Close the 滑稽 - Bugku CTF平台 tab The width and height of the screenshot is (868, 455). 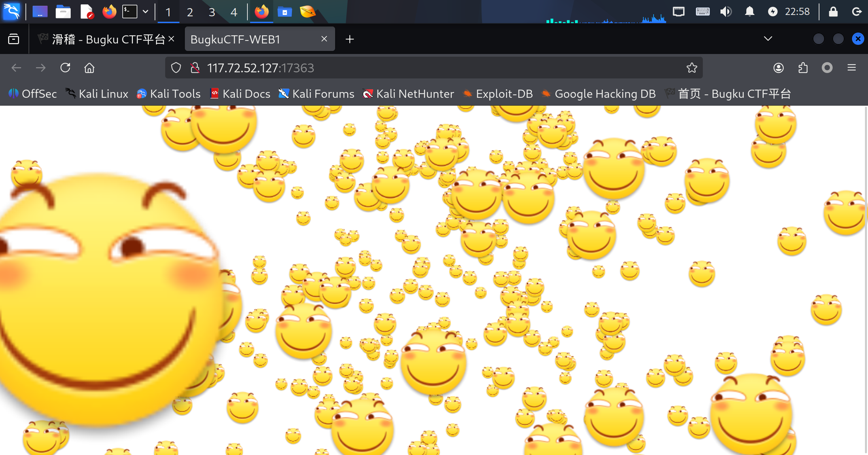(172, 39)
